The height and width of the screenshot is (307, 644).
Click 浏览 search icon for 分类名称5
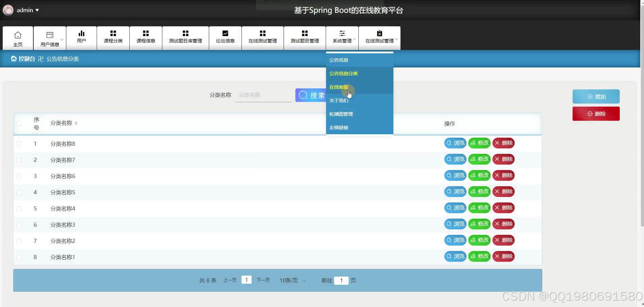tap(449, 192)
